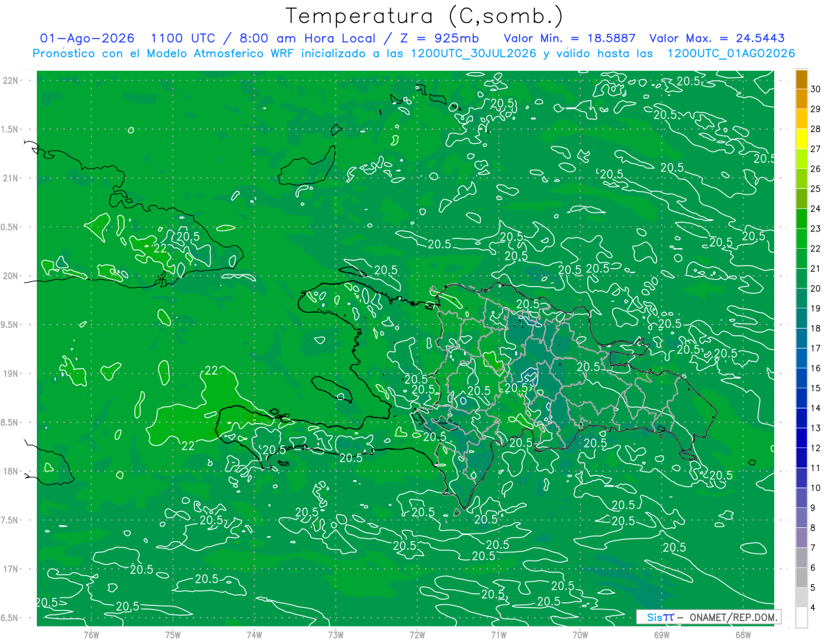The width and height of the screenshot is (834, 644).
Task: Click the '25' value on color scale
Action: click(816, 188)
